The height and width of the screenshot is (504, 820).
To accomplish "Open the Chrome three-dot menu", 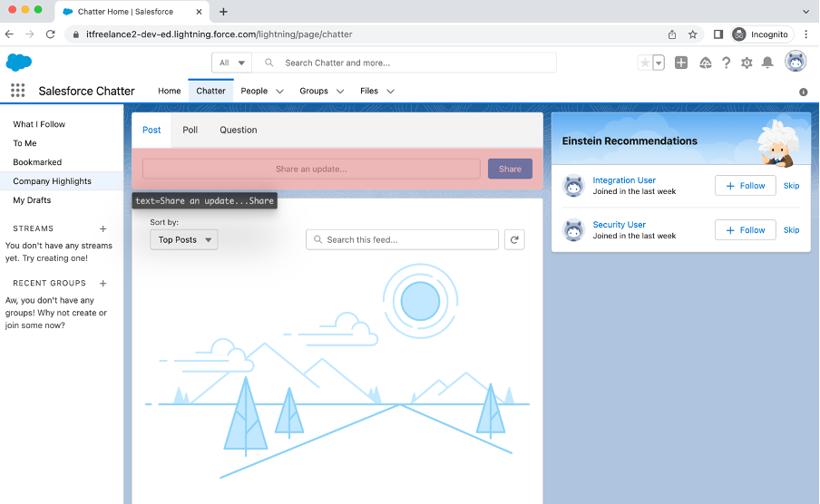I will point(805,34).
